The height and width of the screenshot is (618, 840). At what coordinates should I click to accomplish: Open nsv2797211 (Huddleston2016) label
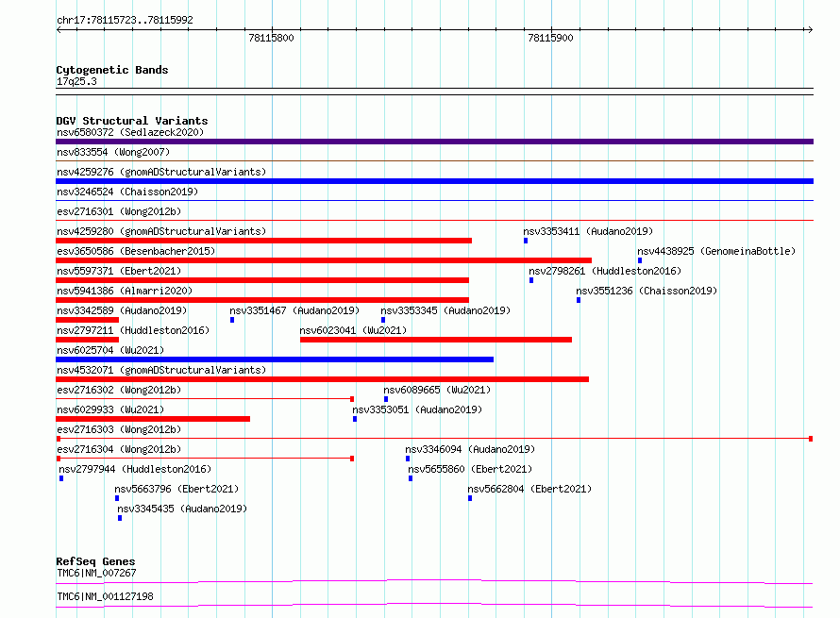pyautogui.click(x=133, y=330)
